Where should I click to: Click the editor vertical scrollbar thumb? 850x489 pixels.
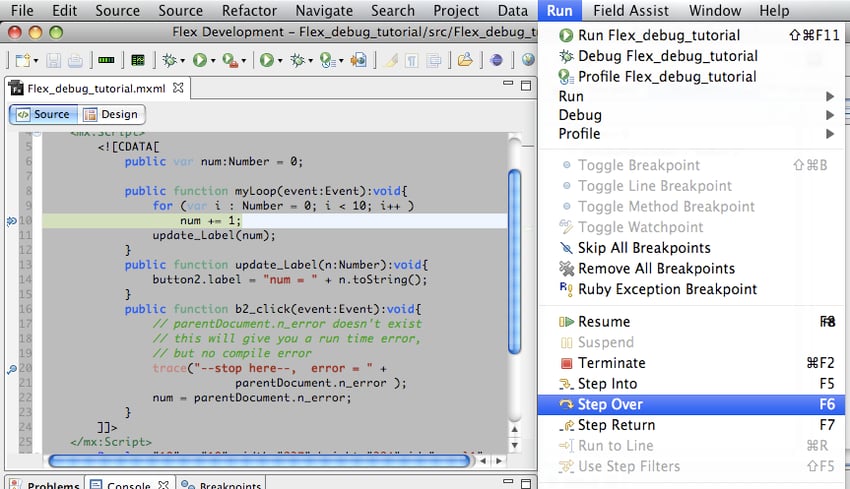pos(515,260)
